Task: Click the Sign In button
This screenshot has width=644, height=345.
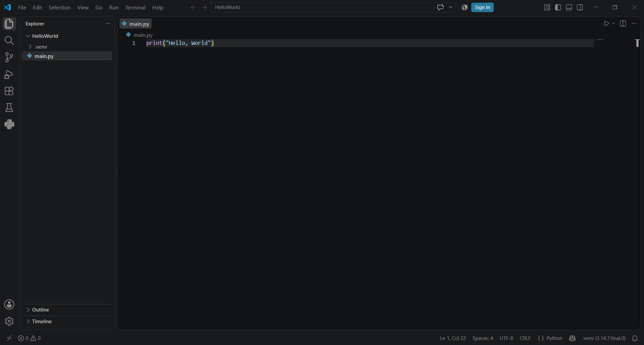Action: (x=482, y=7)
